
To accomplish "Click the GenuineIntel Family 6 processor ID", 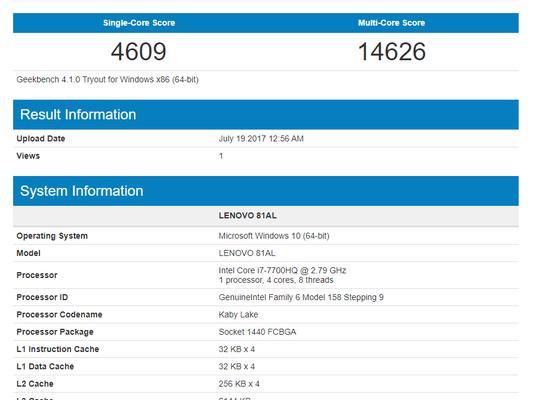I will pos(301,297).
